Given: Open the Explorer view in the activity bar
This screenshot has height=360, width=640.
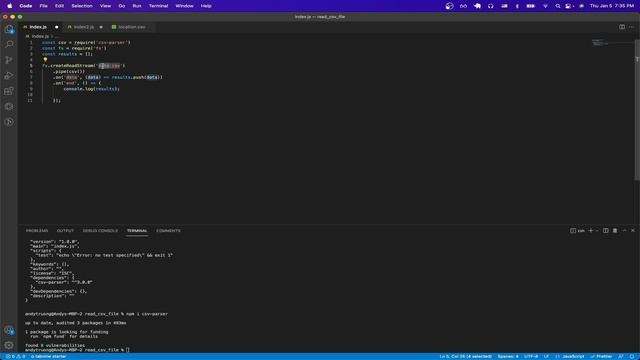Looking at the screenshot, I should [x=9, y=29].
